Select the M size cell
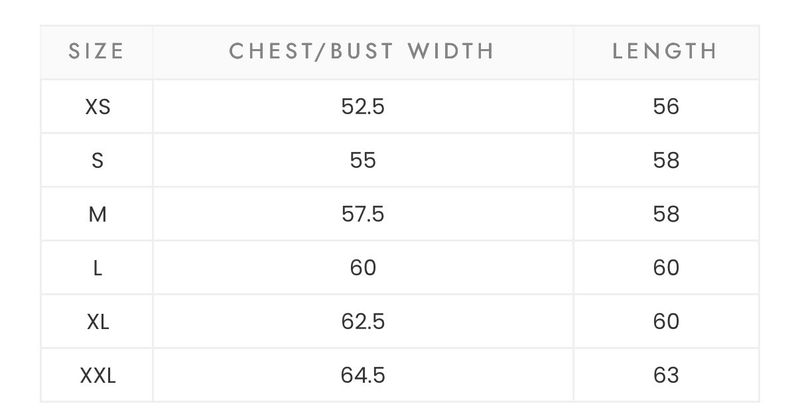Screen dimensions: 800x418 tap(97, 214)
